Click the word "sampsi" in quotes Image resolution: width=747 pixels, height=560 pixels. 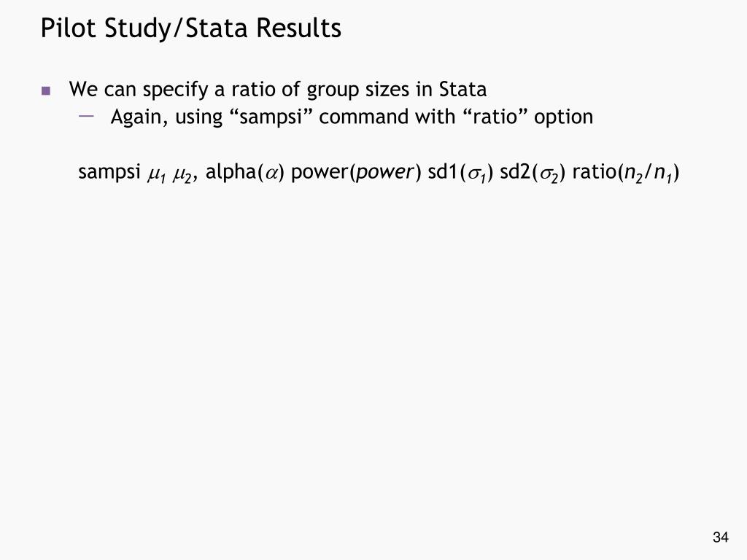[271, 117]
